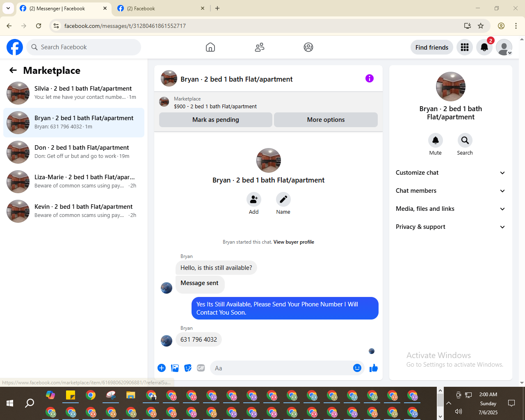Open conversation information purple icon

pyautogui.click(x=370, y=78)
